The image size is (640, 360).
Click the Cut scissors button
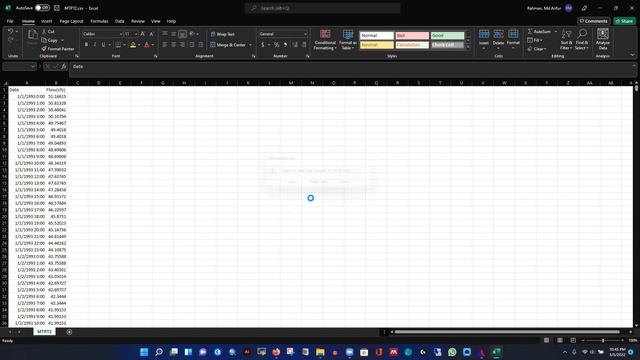(x=48, y=31)
